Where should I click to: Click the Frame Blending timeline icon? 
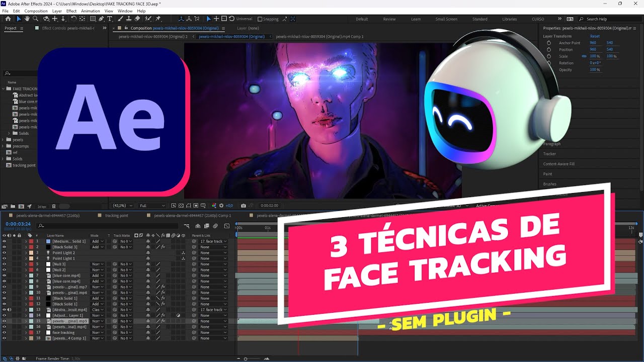point(207,226)
